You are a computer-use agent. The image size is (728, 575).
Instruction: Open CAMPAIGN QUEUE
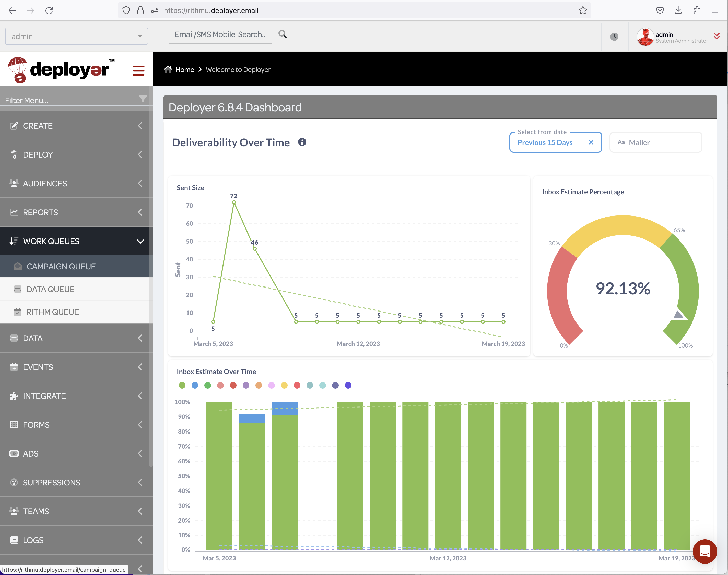(76, 266)
